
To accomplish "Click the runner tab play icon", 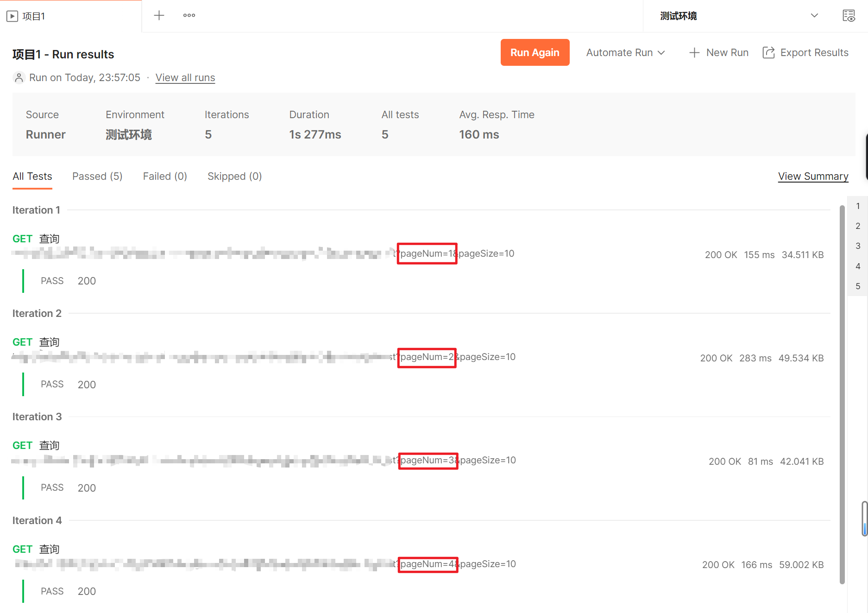I will (x=12, y=16).
